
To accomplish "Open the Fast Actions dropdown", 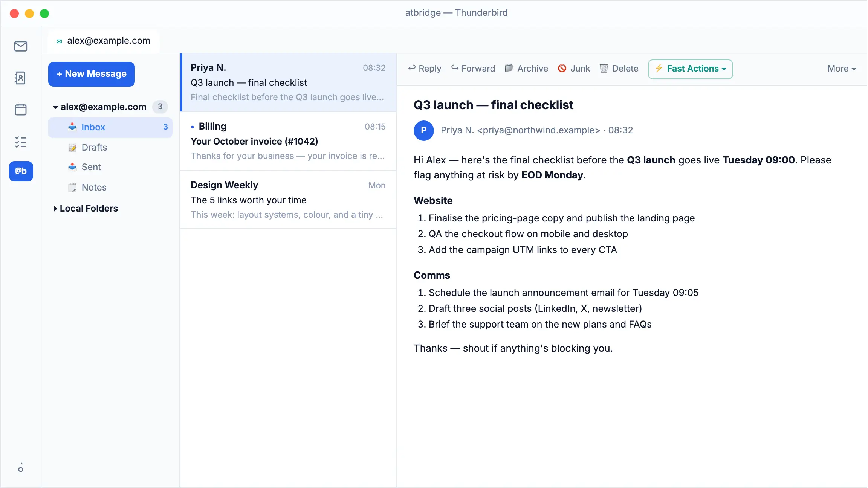I will [690, 69].
